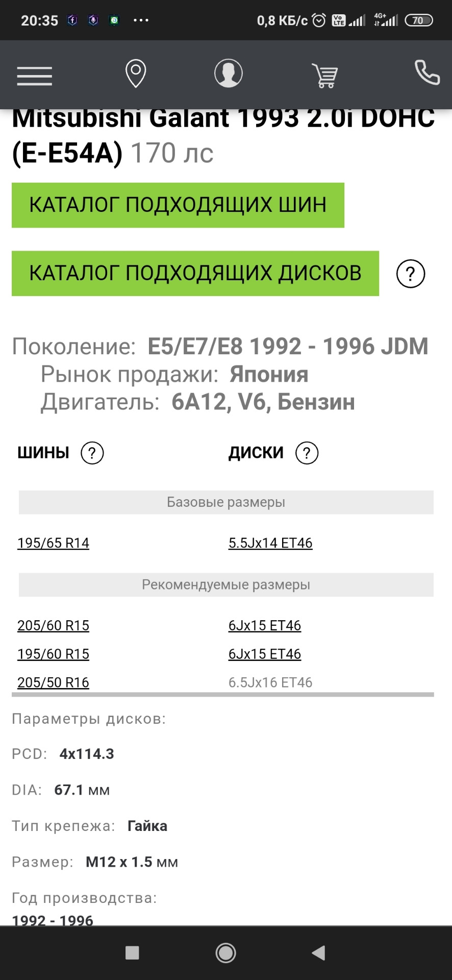Tap the location pin icon
Screen dimensions: 452x980
coord(136,74)
